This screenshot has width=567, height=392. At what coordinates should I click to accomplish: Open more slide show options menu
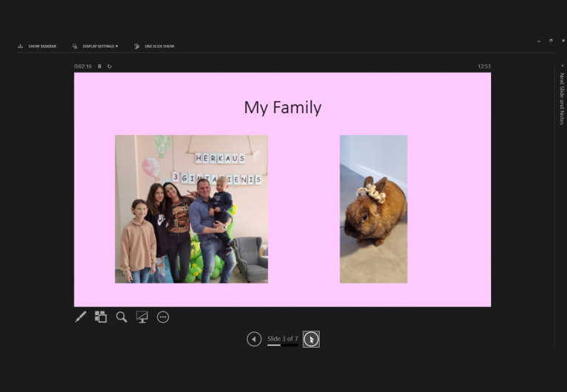coord(163,317)
